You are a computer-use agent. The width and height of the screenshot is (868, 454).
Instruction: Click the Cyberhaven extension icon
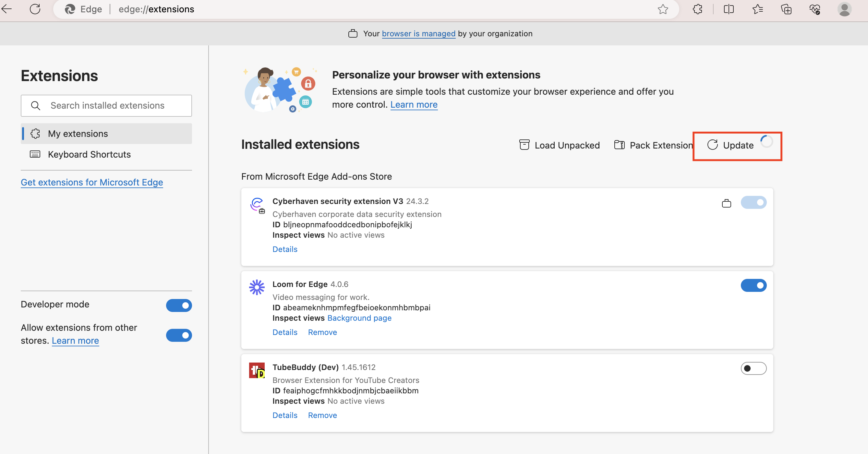[257, 205]
